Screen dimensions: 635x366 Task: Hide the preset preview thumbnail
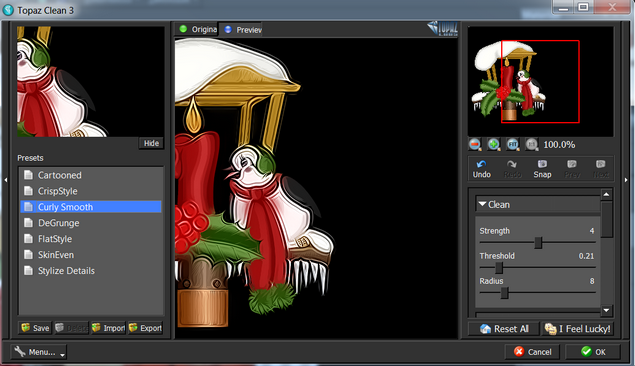(x=151, y=143)
